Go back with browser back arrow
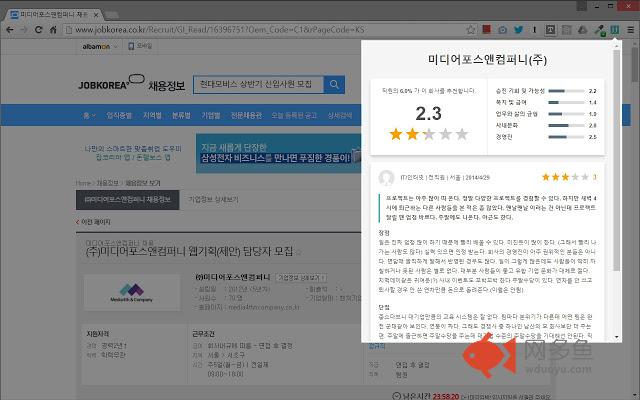 (10, 30)
